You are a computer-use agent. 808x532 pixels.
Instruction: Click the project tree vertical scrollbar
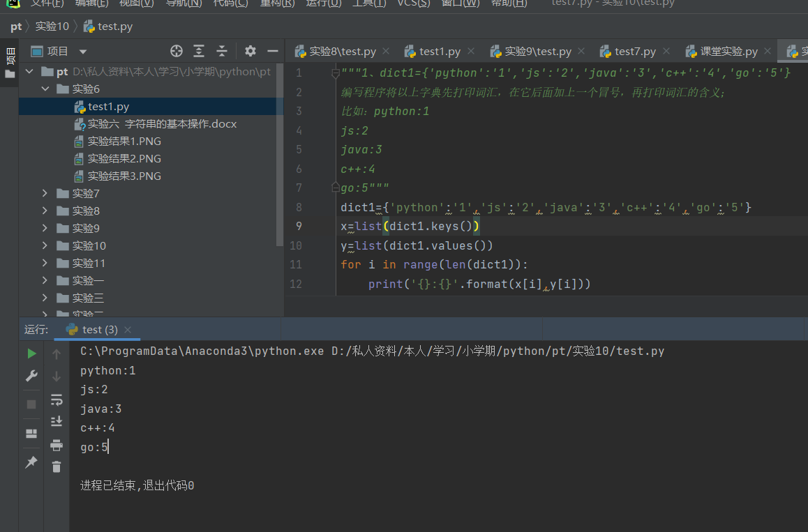click(280, 155)
